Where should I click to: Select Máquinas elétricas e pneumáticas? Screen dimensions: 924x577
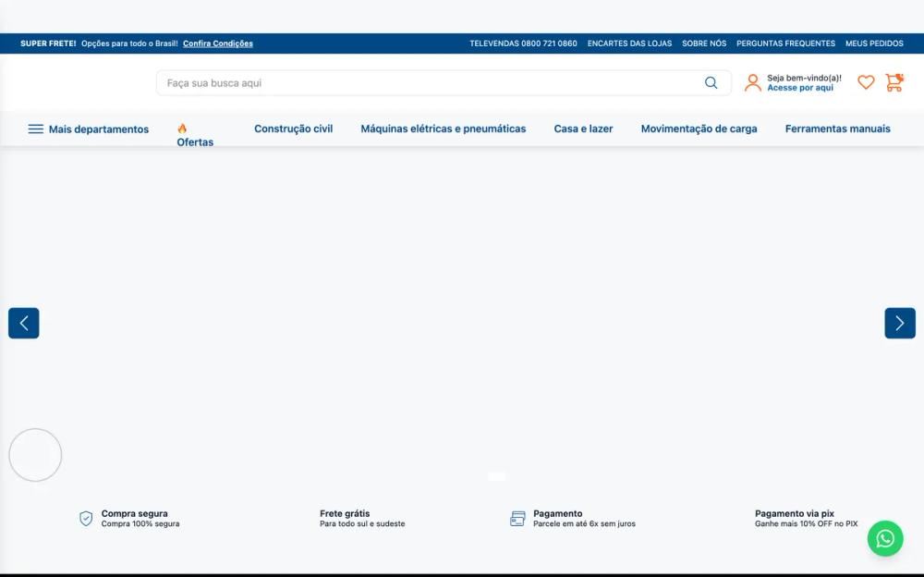444,129
